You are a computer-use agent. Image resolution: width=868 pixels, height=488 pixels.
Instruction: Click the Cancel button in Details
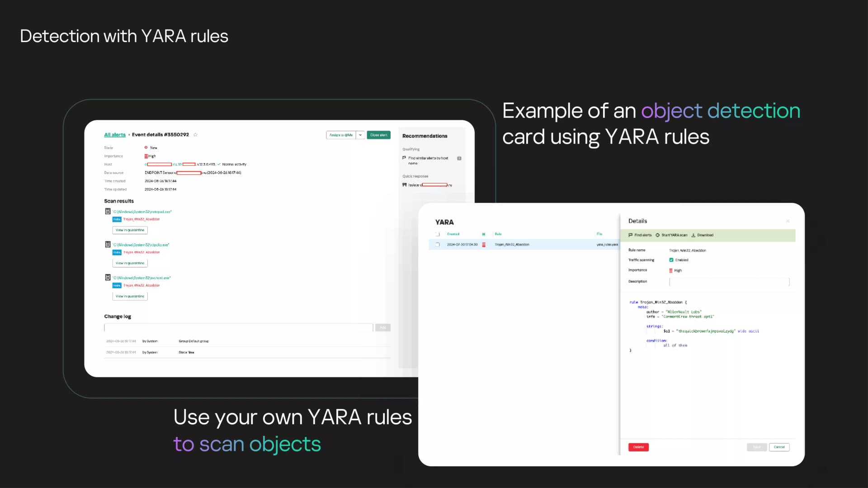pos(779,447)
